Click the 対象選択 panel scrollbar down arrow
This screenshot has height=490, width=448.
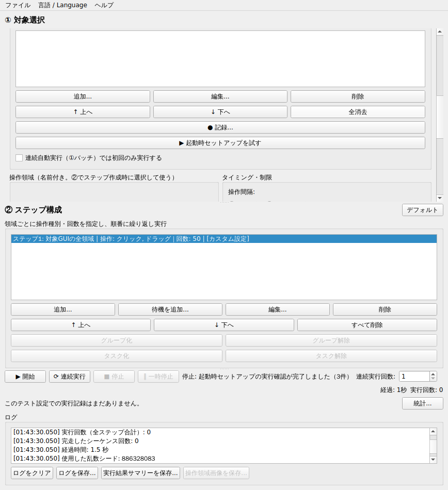point(440,198)
